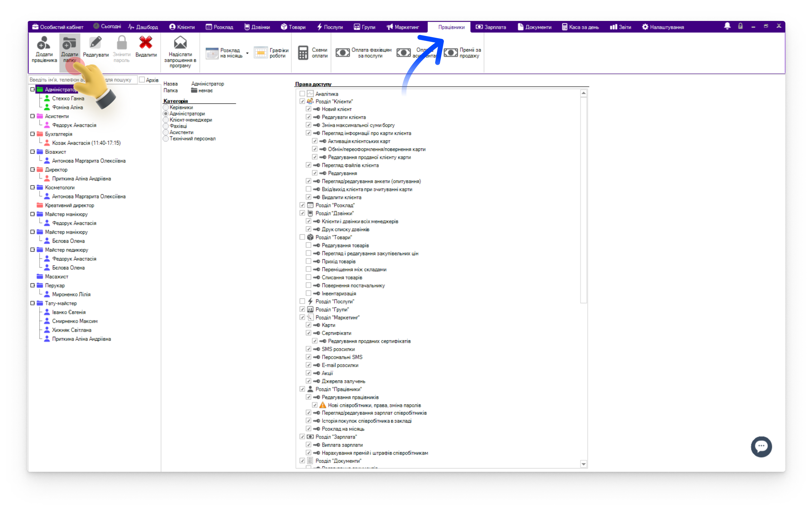Image resolution: width=812 pixels, height=508 pixels.
Task: Click scrollbar down arrow in access rights
Action: tap(584, 464)
